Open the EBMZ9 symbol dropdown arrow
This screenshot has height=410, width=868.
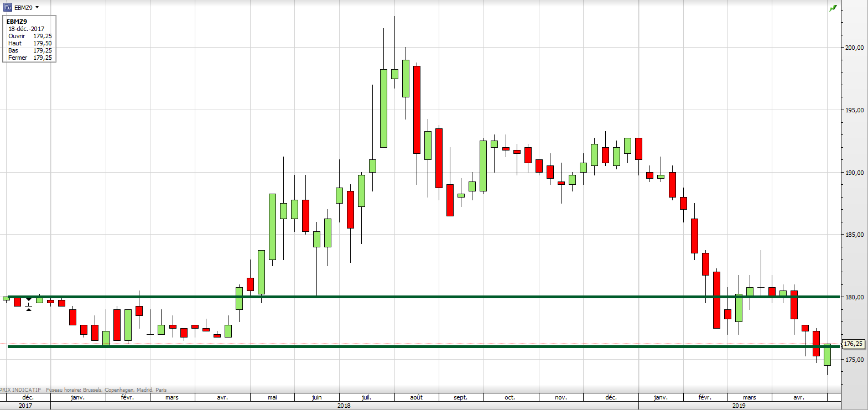tap(37, 7)
